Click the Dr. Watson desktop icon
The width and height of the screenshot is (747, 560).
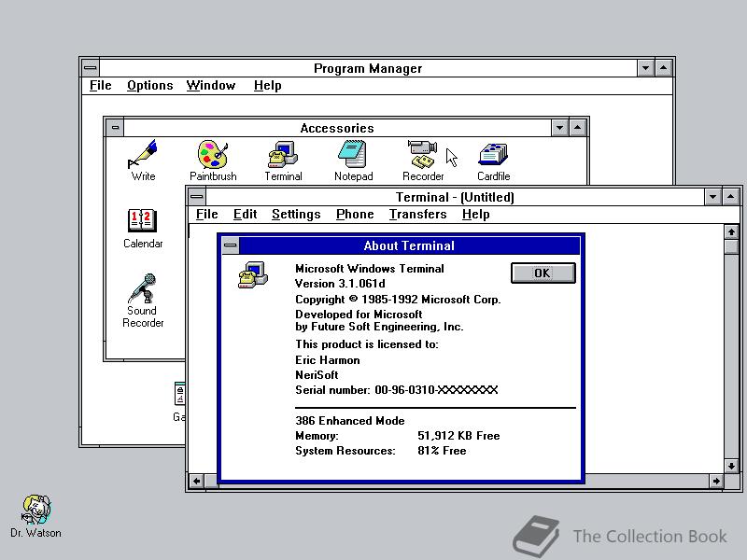pyautogui.click(x=35, y=516)
